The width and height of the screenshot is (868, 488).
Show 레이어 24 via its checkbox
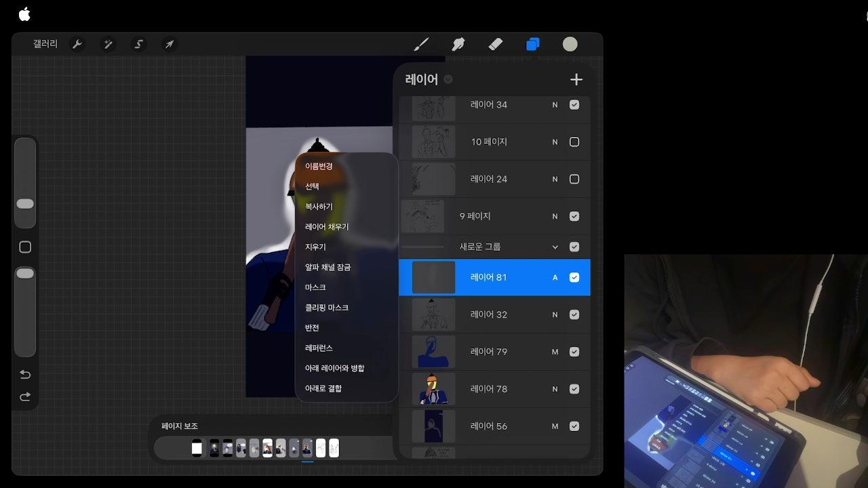pyautogui.click(x=574, y=179)
